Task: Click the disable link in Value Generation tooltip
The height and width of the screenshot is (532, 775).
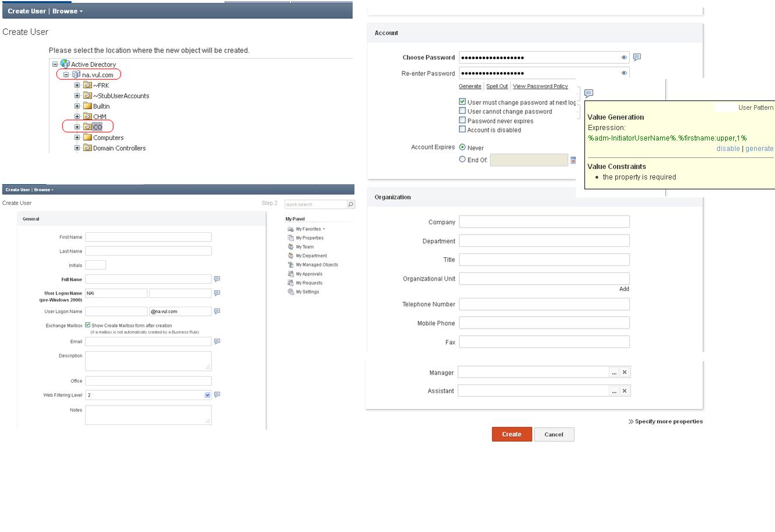Action: click(x=728, y=149)
